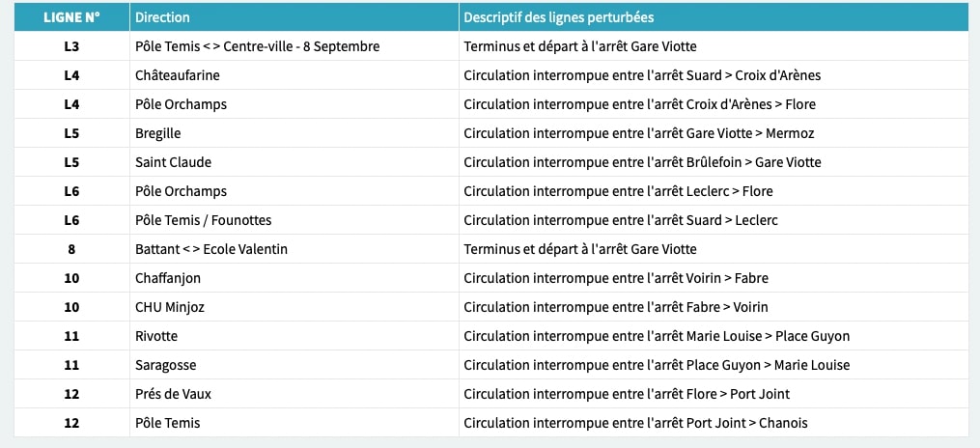Select line 8 number cell
The width and height of the screenshot is (980, 448).
(x=71, y=249)
